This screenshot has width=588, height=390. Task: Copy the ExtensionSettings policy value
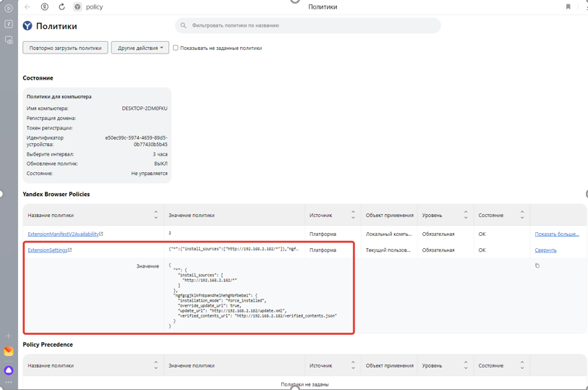537,266
